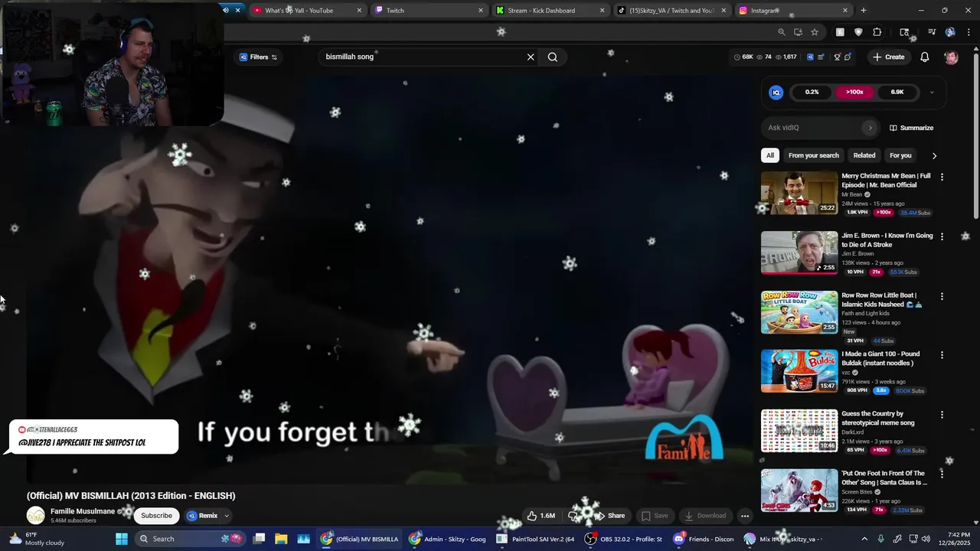Switch to Stream - Kick Dashboard tab
Screen dimensions: 980x551
click(x=550, y=11)
